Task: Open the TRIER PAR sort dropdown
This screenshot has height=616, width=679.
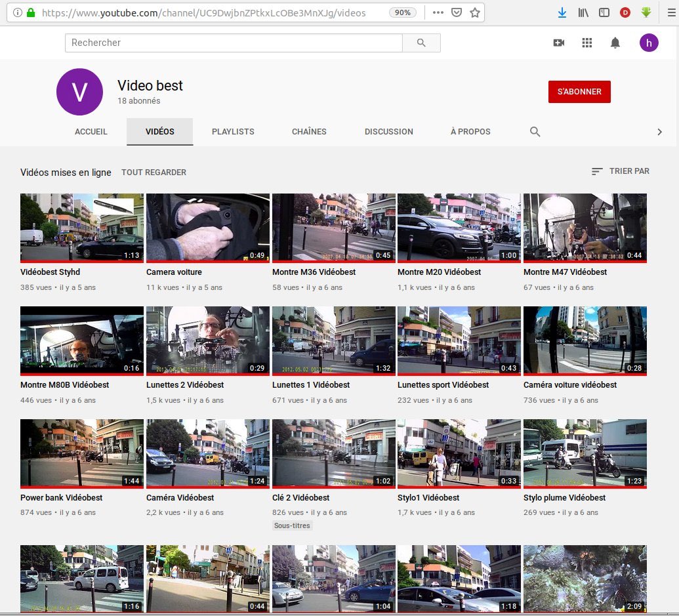Action: (x=621, y=171)
